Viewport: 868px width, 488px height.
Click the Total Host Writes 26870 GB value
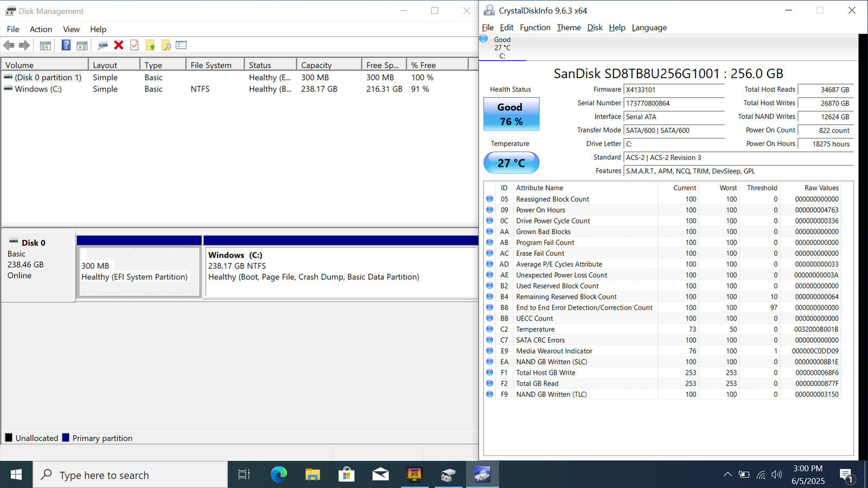(825, 104)
